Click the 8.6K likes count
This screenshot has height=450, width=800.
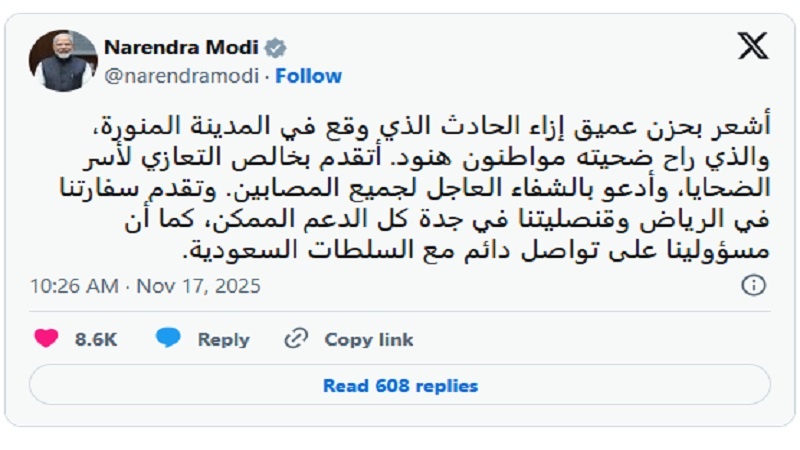point(96,339)
